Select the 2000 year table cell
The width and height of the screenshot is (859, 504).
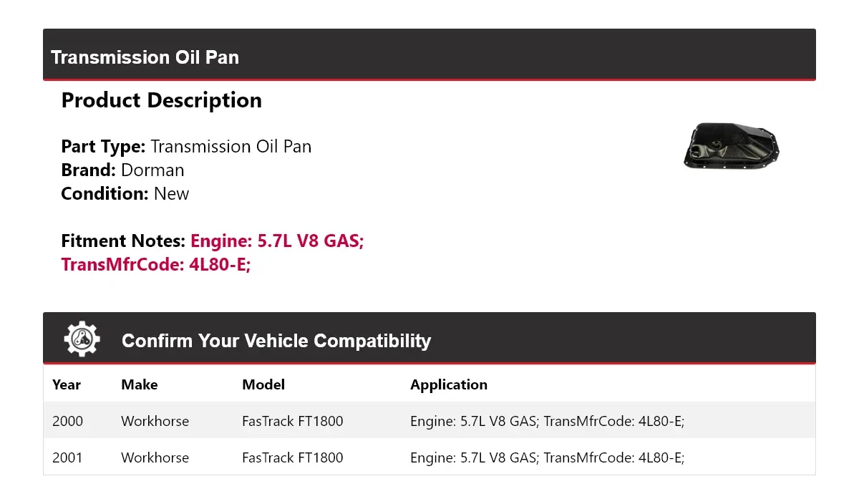[67, 421]
